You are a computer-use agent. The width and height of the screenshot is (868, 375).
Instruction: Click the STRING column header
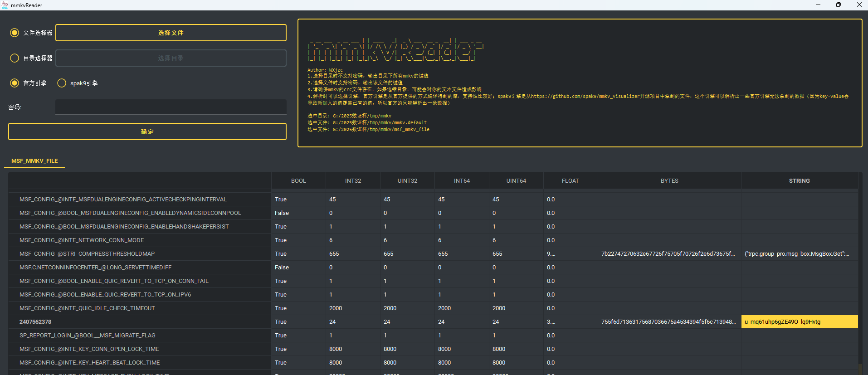[x=799, y=181]
